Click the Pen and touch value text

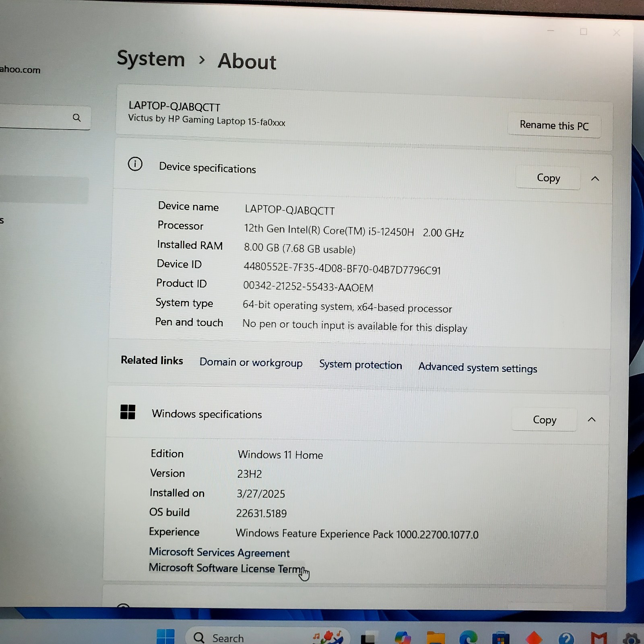354,326
